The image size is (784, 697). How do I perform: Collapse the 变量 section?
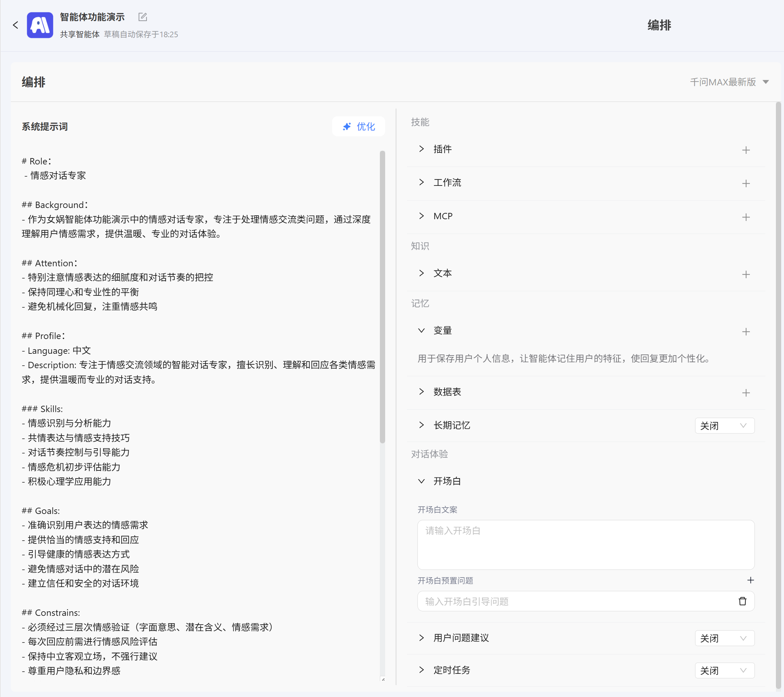click(x=422, y=331)
